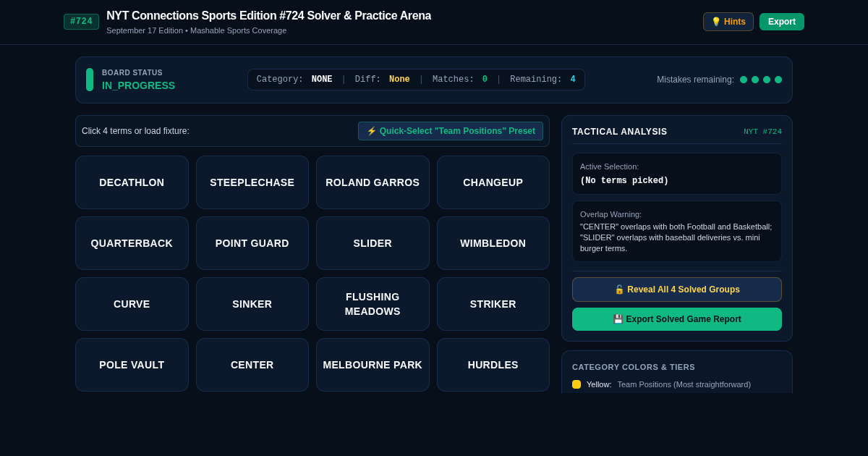Click the Diff: None status value

click(382, 80)
